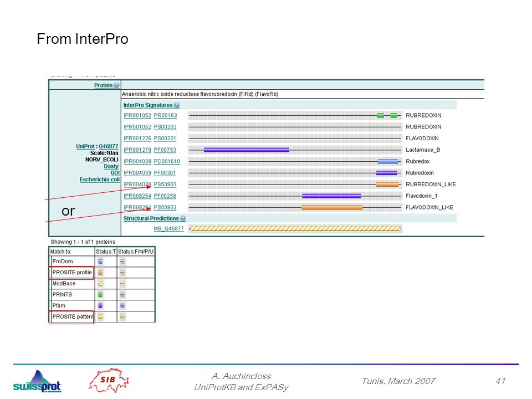Viewport: 532px width, 399px height.
Task: Click PROSITE profile Status:F/N/P/U icon
Action: (x=122, y=273)
